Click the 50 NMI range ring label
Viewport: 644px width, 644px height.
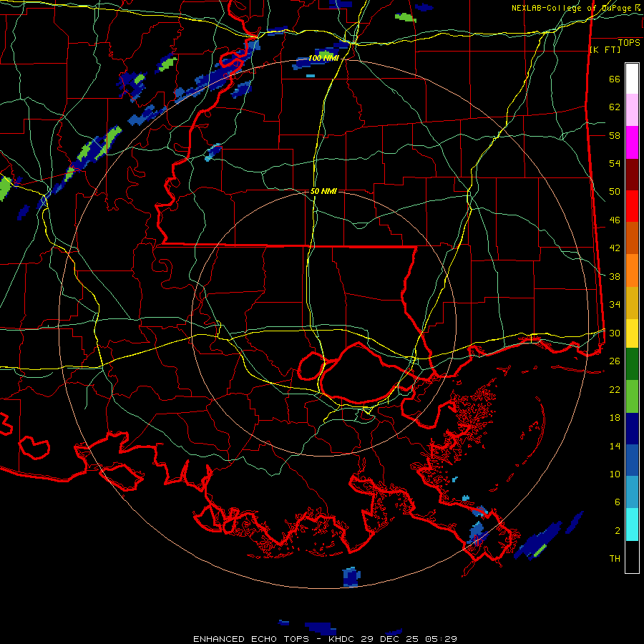[x=323, y=191]
